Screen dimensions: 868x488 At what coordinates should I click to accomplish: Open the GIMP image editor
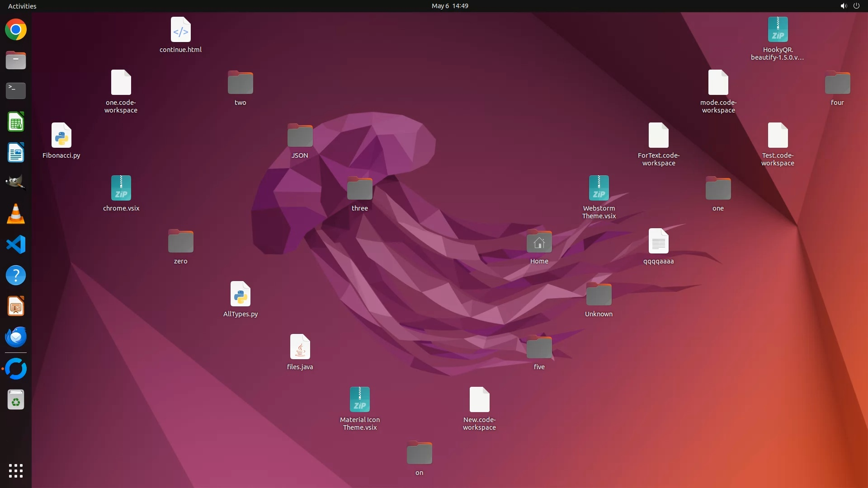pyautogui.click(x=16, y=183)
